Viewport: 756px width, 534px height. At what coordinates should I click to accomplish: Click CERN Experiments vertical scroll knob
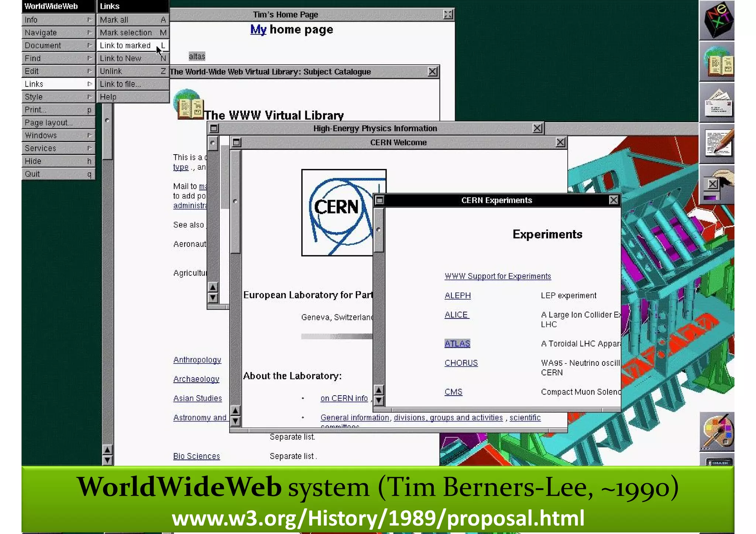click(379, 230)
